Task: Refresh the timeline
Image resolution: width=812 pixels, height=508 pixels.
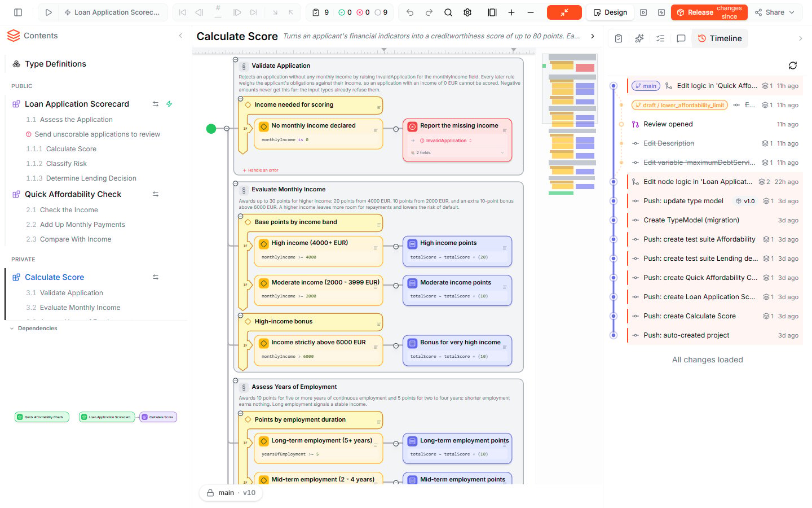Action: pyautogui.click(x=793, y=65)
